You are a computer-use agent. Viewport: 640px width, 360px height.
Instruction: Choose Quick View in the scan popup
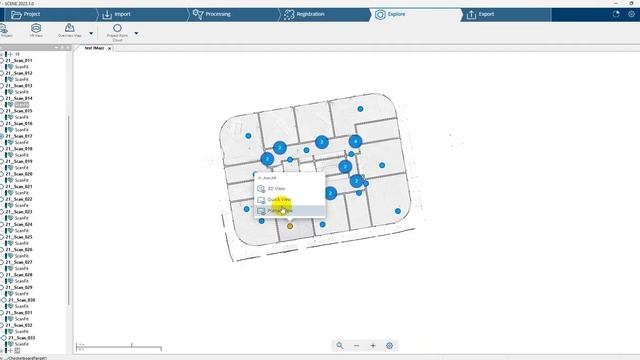[x=289, y=200]
